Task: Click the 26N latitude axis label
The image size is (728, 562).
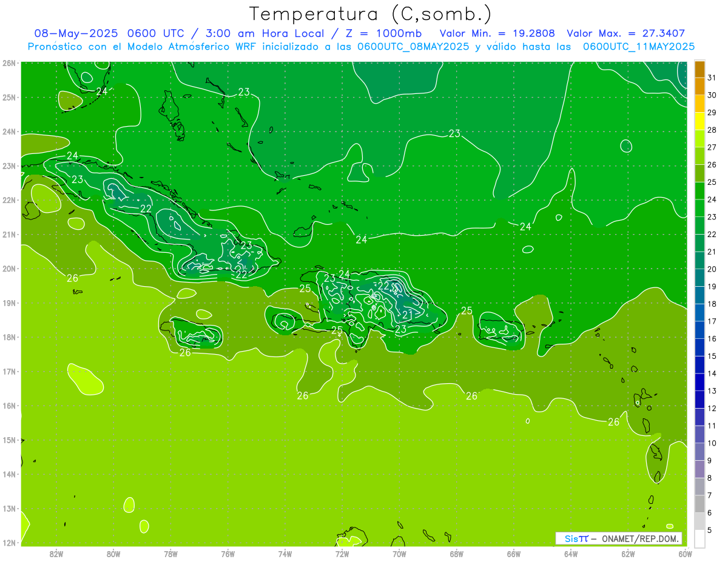Action: (9, 63)
